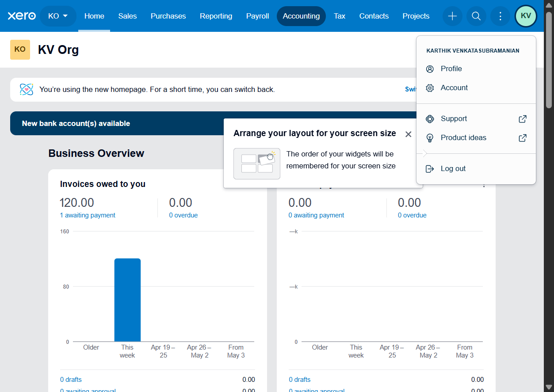The width and height of the screenshot is (554, 392).
Task: Click the external link icon beside Product ideas
Action: pos(523,138)
